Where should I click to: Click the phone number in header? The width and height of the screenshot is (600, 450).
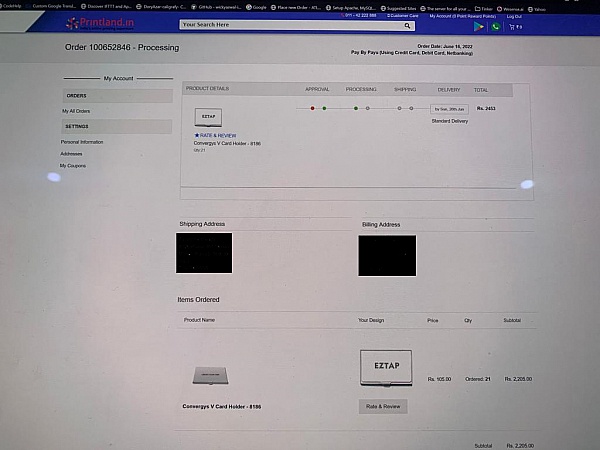[x=359, y=15]
